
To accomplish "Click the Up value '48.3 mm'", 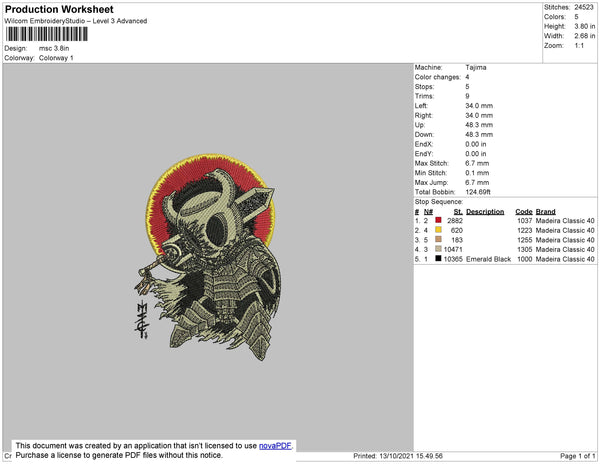I will tap(479, 125).
